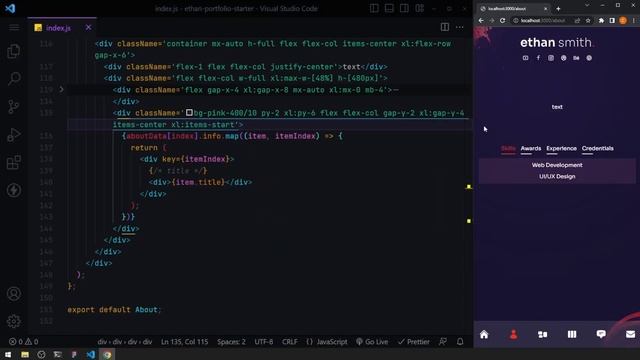Toggle the secondary side bar layout
This screenshot has width=640, height=360.
(x=404, y=8)
